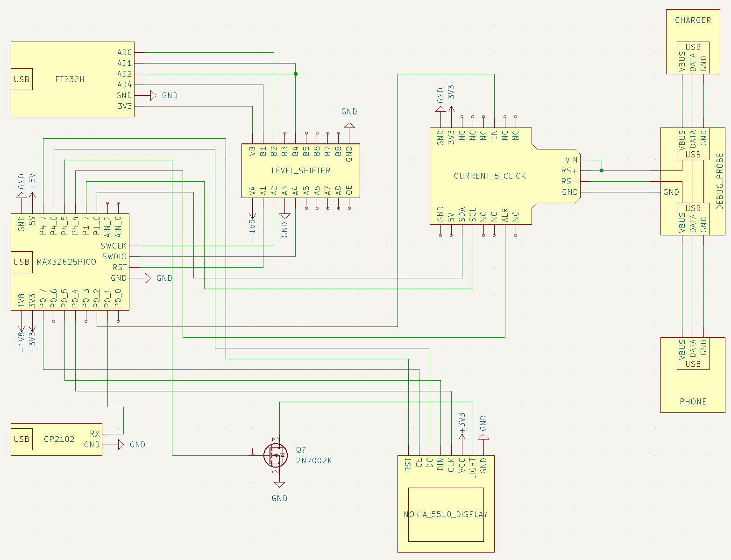This screenshot has height=560, width=731.
Task: Select the SWCLK pin on MAX32625PICO
Action: pos(114,246)
